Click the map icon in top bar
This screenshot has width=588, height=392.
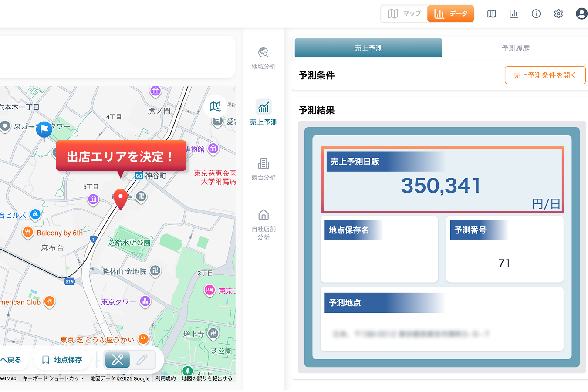click(491, 14)
